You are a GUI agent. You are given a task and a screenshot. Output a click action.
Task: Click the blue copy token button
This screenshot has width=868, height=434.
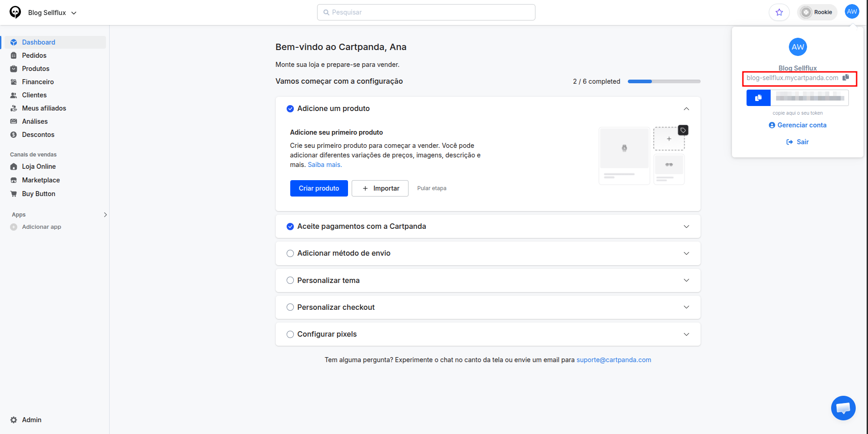click(x=758, y=98)
